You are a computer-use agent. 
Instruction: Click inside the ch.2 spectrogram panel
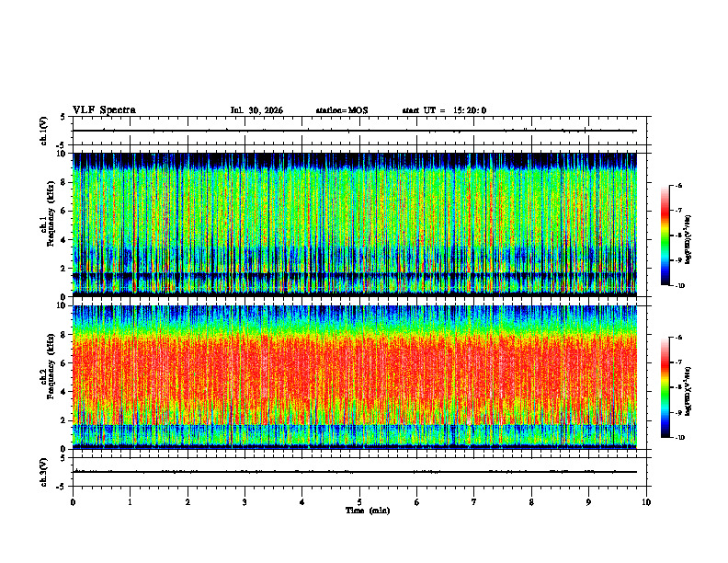click(355, 377)
